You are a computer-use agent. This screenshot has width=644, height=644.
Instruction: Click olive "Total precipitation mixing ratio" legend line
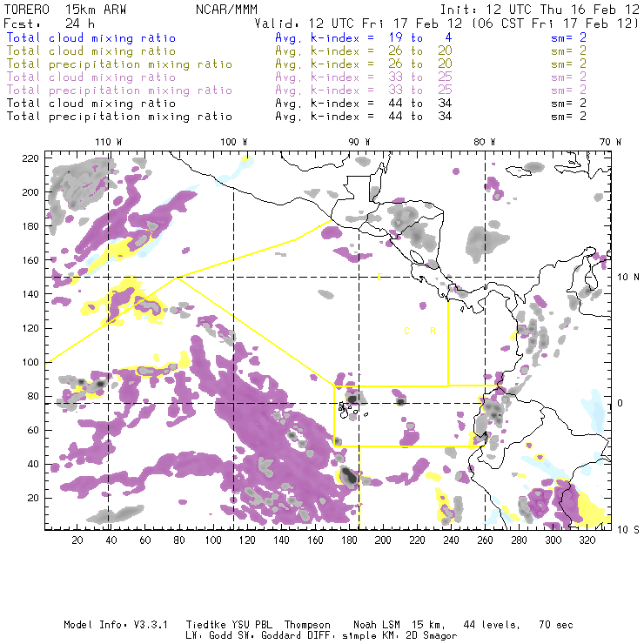(119, 64)
